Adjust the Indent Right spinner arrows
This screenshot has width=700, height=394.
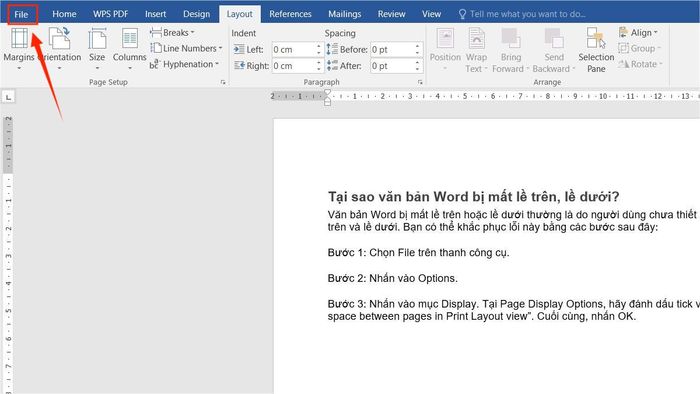point(319,66)
